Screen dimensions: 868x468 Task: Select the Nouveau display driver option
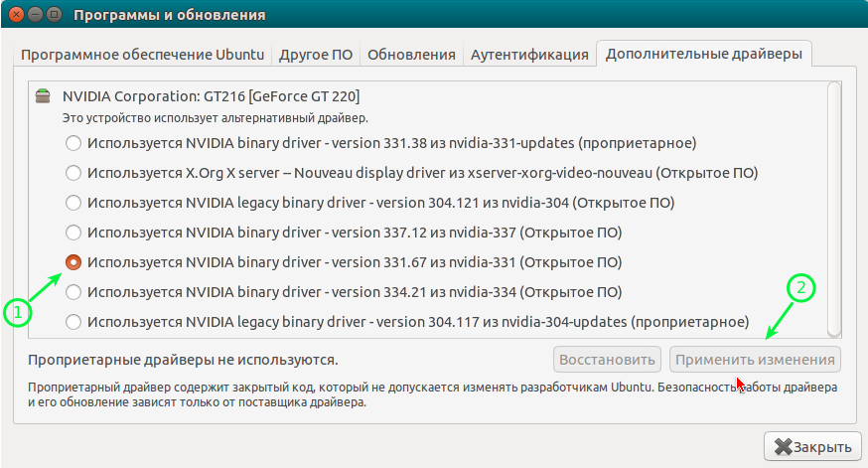coord(411,173)
